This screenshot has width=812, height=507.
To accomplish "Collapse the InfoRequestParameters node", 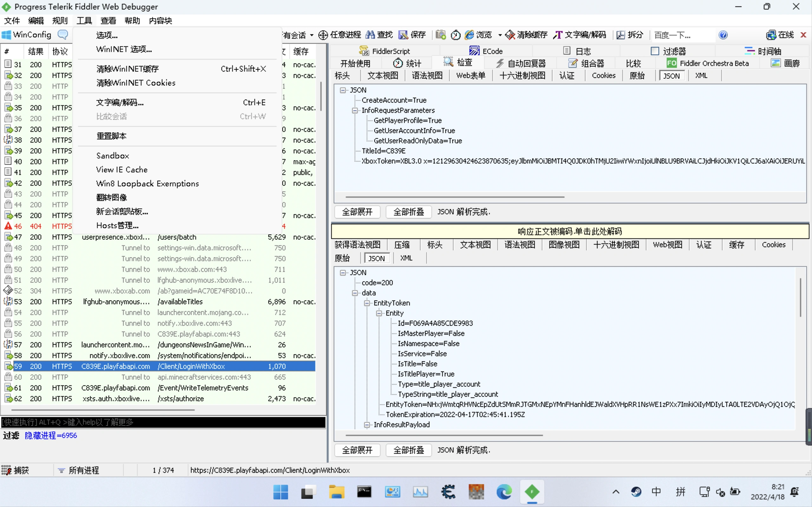I will coord(355,110).
